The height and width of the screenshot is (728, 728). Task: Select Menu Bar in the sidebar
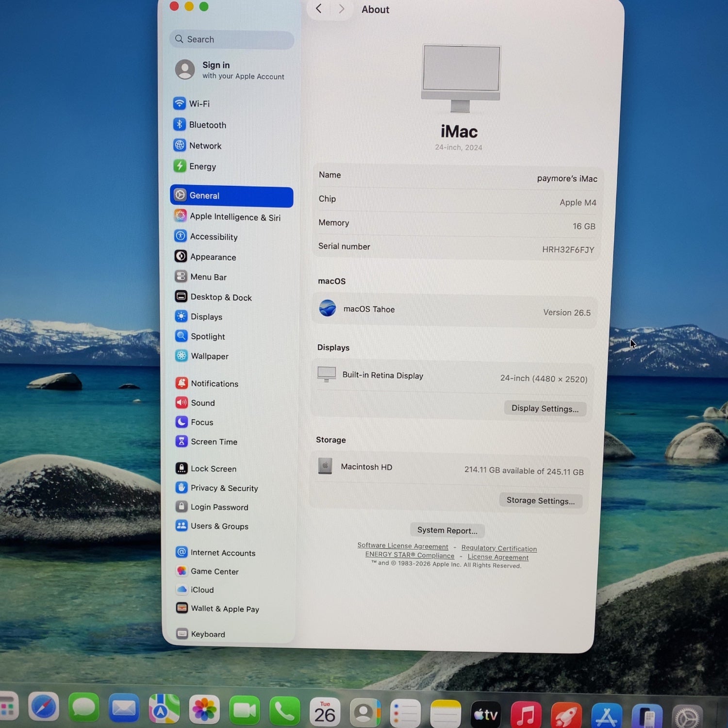click(x=201, y=277)
